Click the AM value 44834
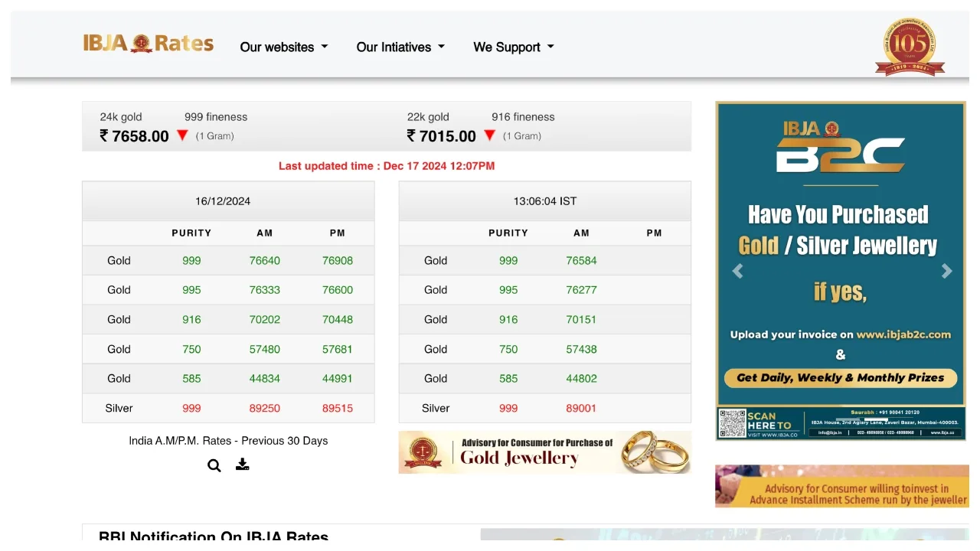This screenshot has height=551, width=980. [265, 379]
